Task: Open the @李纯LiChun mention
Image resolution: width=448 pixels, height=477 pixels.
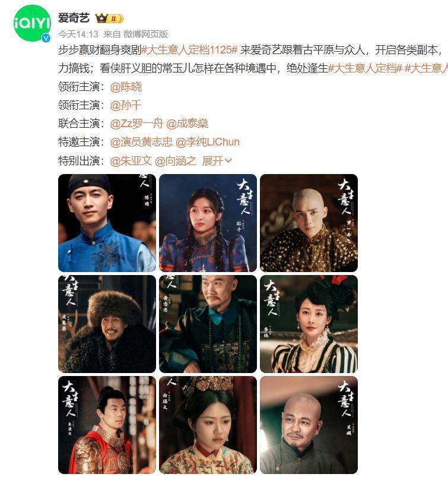Action: click(208, 142)
